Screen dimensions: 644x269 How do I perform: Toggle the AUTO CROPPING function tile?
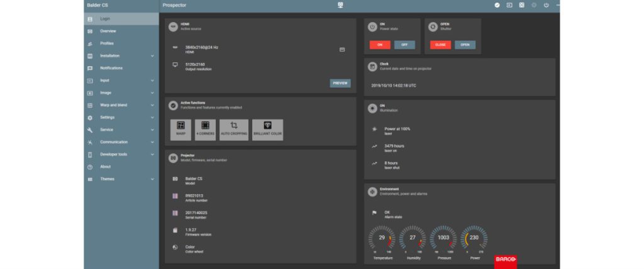click(234, 130)
